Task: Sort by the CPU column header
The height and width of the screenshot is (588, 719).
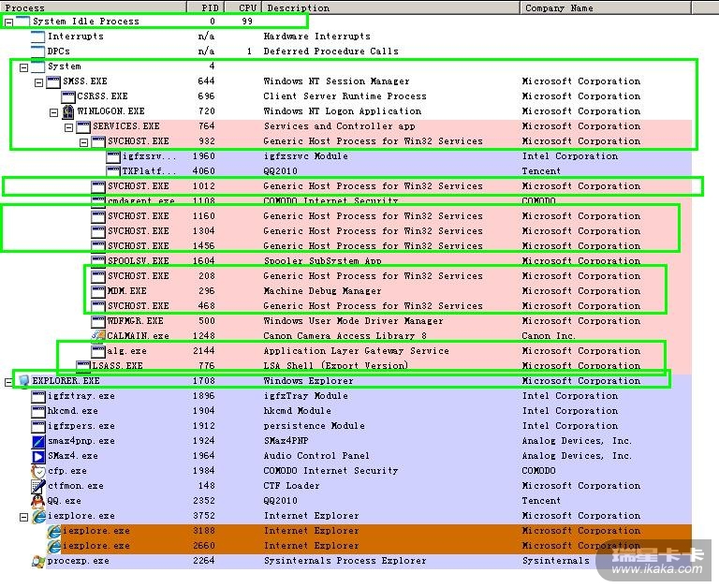Action: pyautogui.click(x=243, y=7)
